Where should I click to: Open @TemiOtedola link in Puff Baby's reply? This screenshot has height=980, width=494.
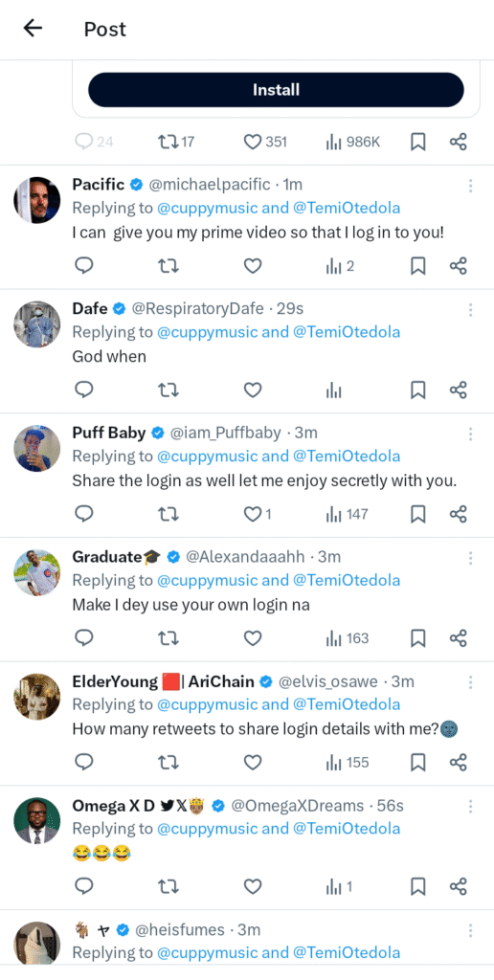click(x=346, y=457)
